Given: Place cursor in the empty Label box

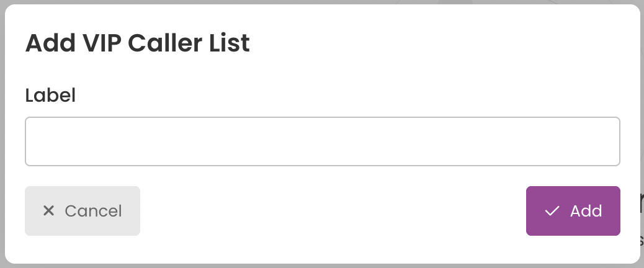Looking at the screenshot, I should 323,141.
